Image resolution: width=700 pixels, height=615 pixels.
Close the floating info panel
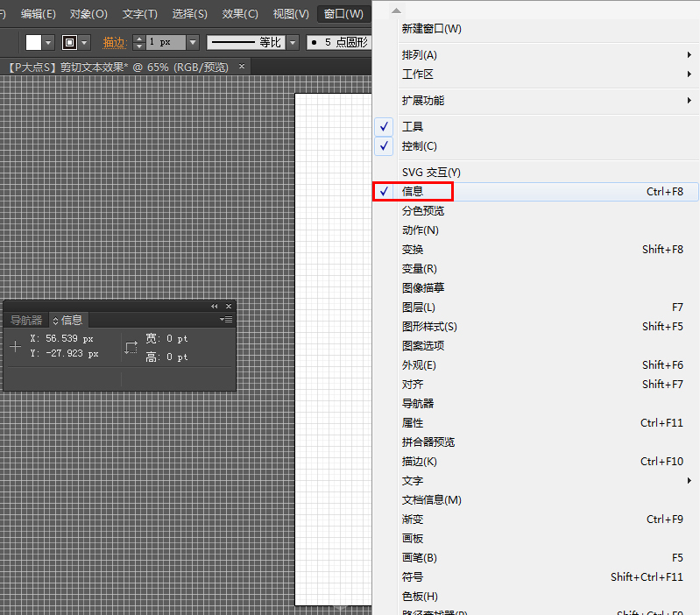point(229,307)
